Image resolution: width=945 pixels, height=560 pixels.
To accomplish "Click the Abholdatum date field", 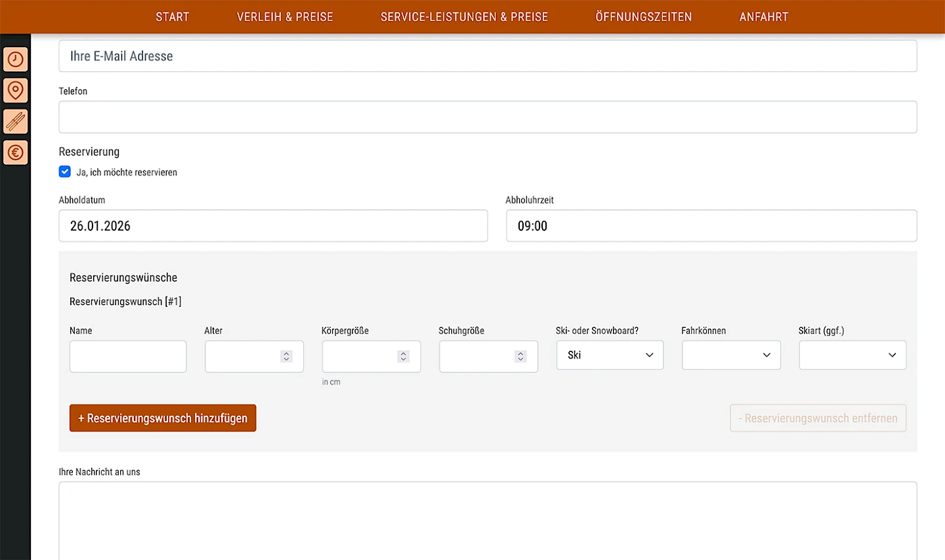I will [x=273, y=226].
